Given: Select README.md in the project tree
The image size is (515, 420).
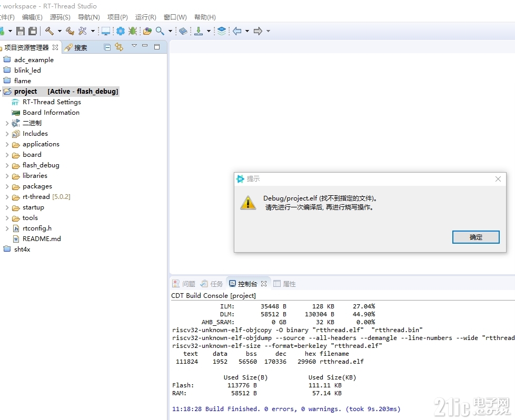Looking at the screenshot, I should (37, 239).
